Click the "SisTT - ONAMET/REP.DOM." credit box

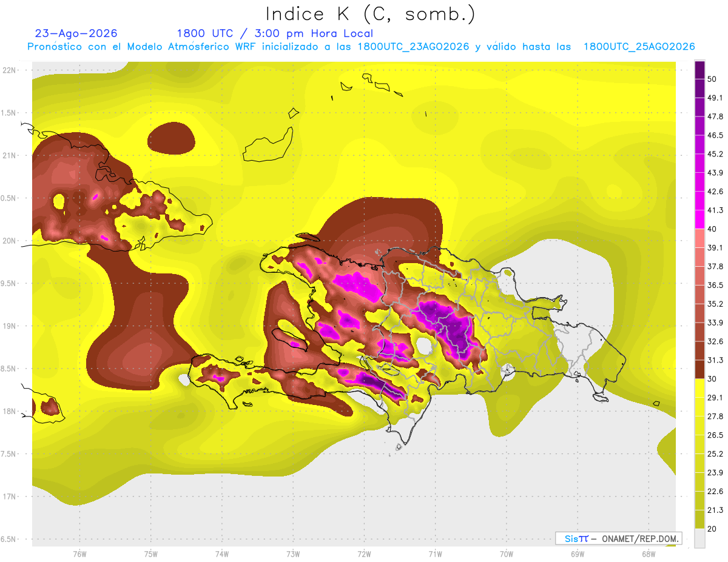click(618, 538)
